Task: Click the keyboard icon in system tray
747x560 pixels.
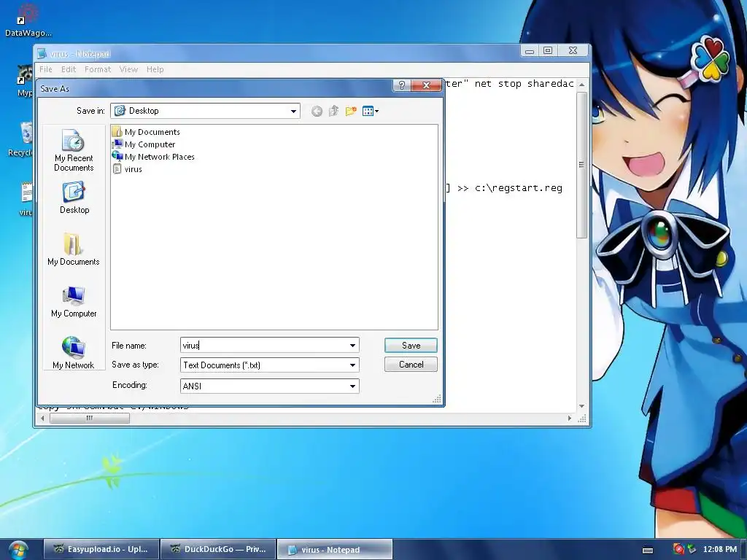Action: (x=648, y=550)
